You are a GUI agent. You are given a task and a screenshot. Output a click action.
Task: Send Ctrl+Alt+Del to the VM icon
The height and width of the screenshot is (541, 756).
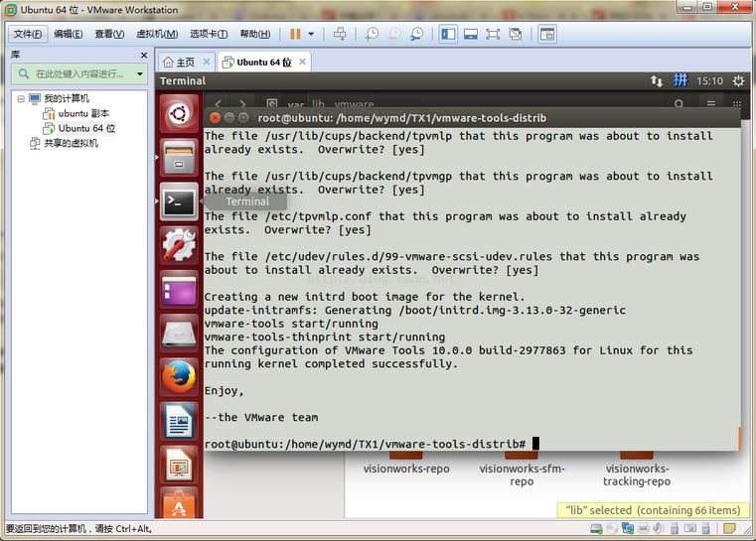(x=340, y=34)
